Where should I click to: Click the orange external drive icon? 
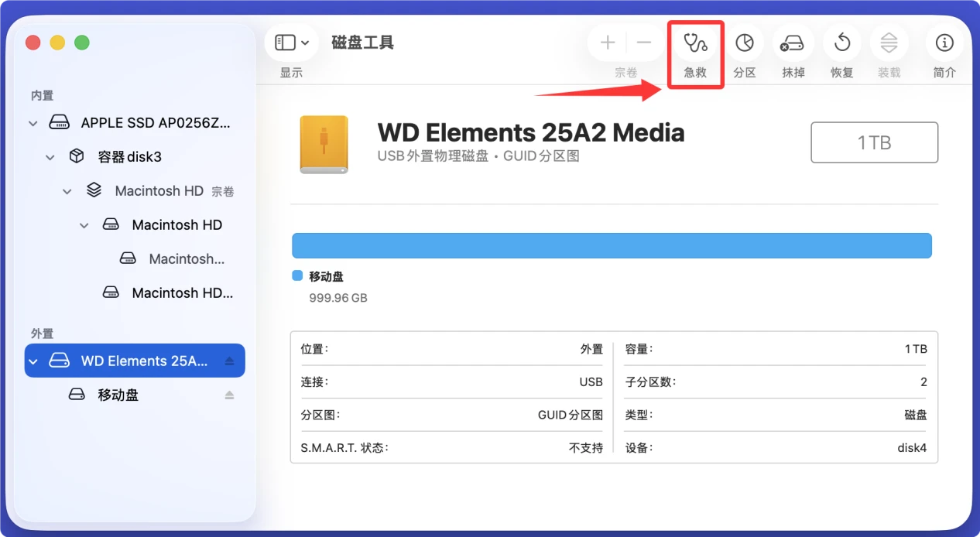(x=324, y=144)
